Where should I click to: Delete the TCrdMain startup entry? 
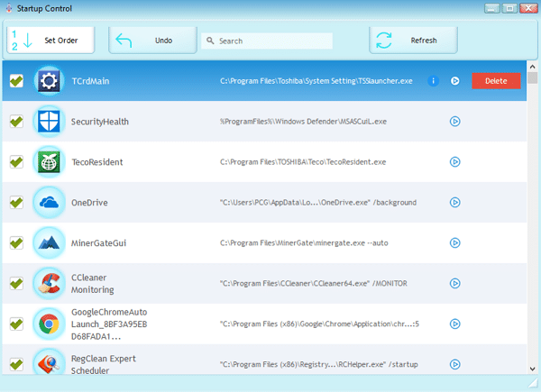(x=496, y=81)
